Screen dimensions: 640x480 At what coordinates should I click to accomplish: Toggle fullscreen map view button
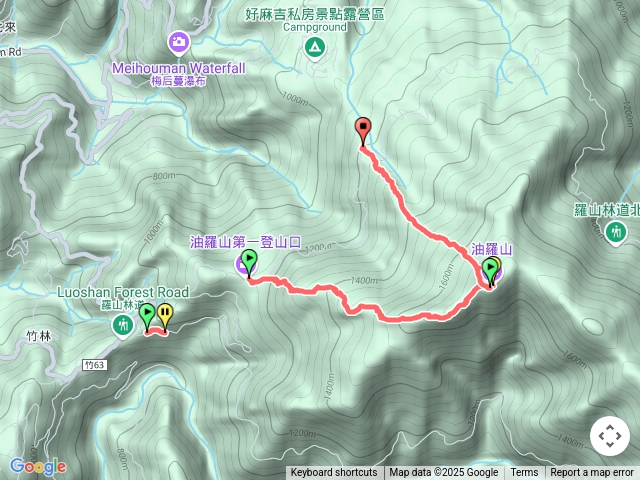click(x=610, y=436)
